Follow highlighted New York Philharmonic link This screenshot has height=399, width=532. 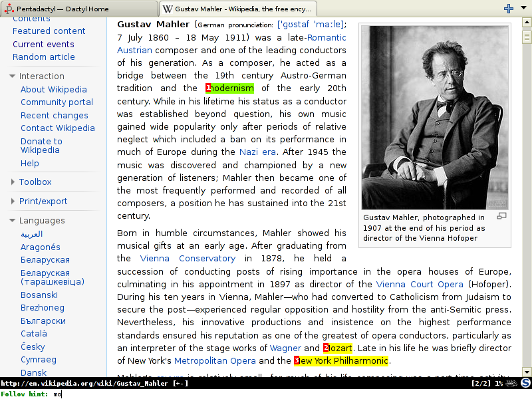[341, 360]
